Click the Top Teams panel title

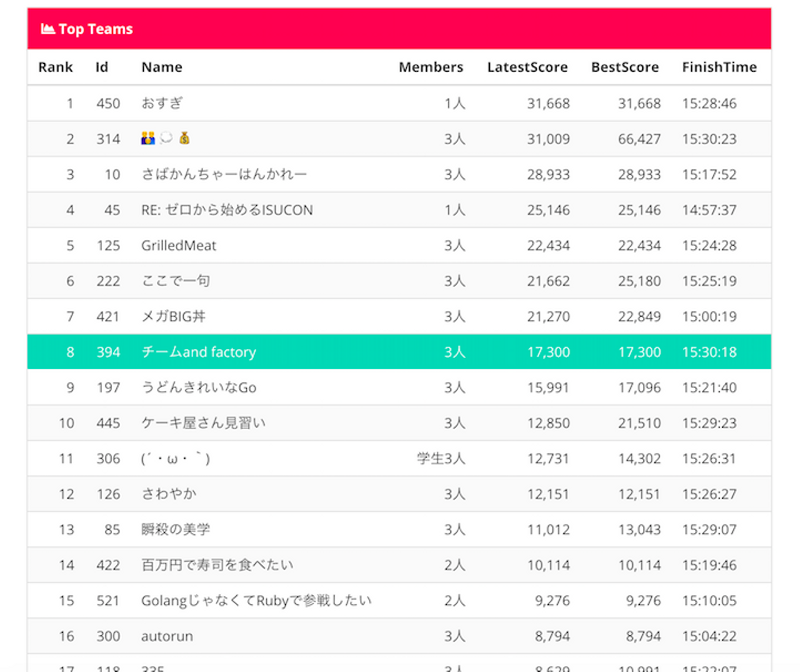[96, 29]
